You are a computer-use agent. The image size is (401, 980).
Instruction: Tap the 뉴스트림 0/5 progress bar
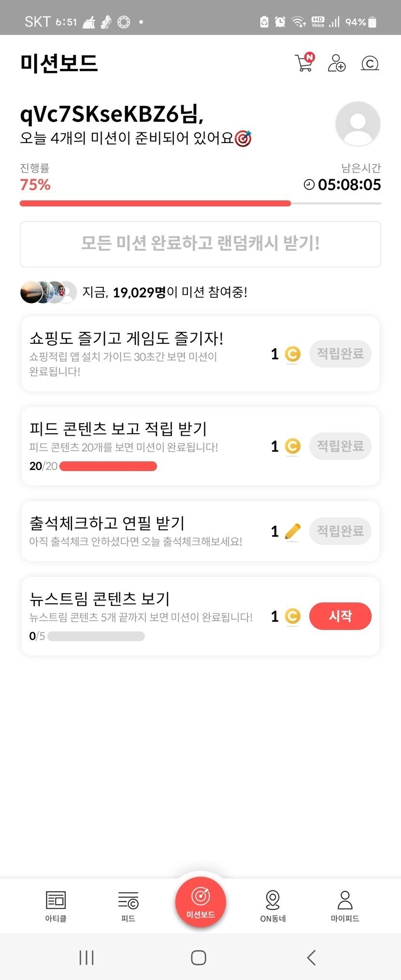coord(96,636)
